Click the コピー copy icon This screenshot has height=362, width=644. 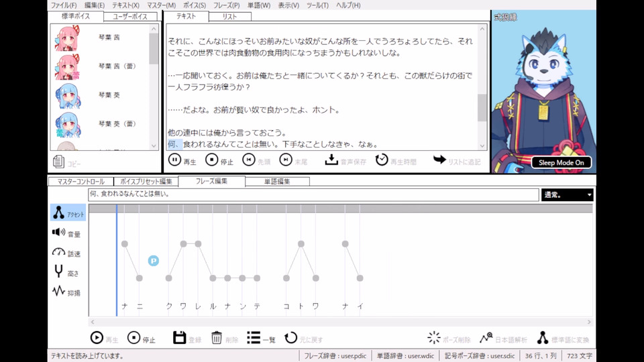58,162
